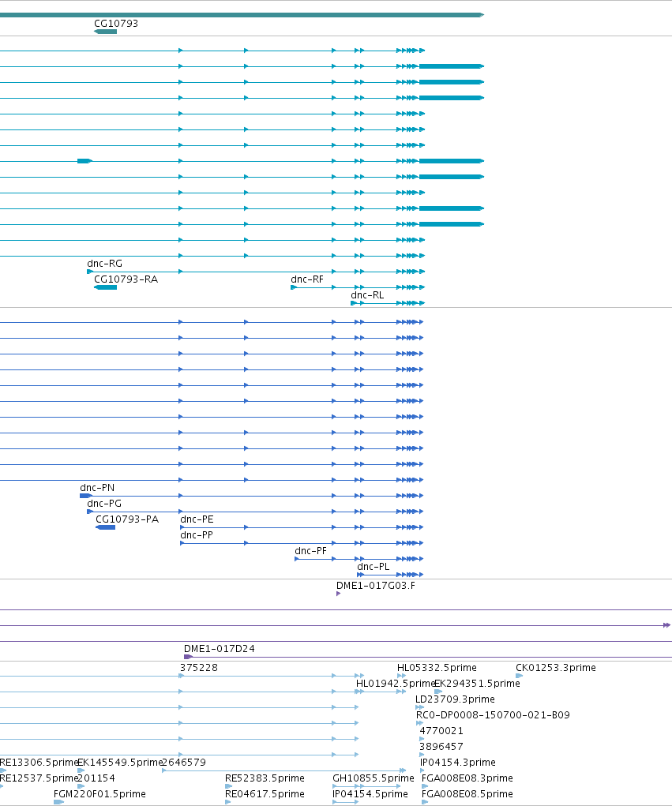Click the IP04154.3prime EST label

coord(457,763)
